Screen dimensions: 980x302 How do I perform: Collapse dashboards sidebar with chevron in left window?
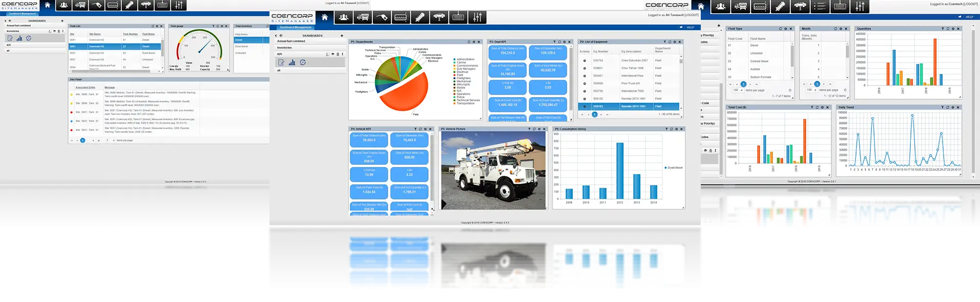6,21
